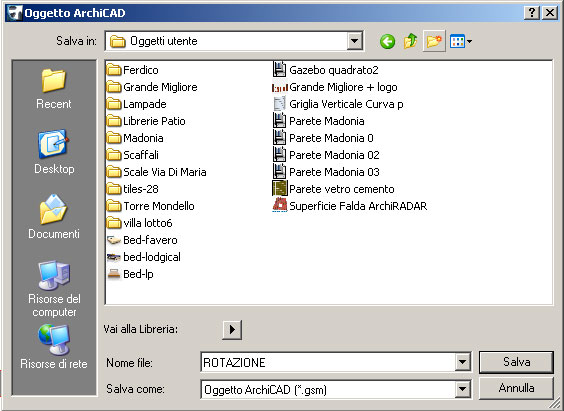Click the Nome file text field

click(328, 362)
